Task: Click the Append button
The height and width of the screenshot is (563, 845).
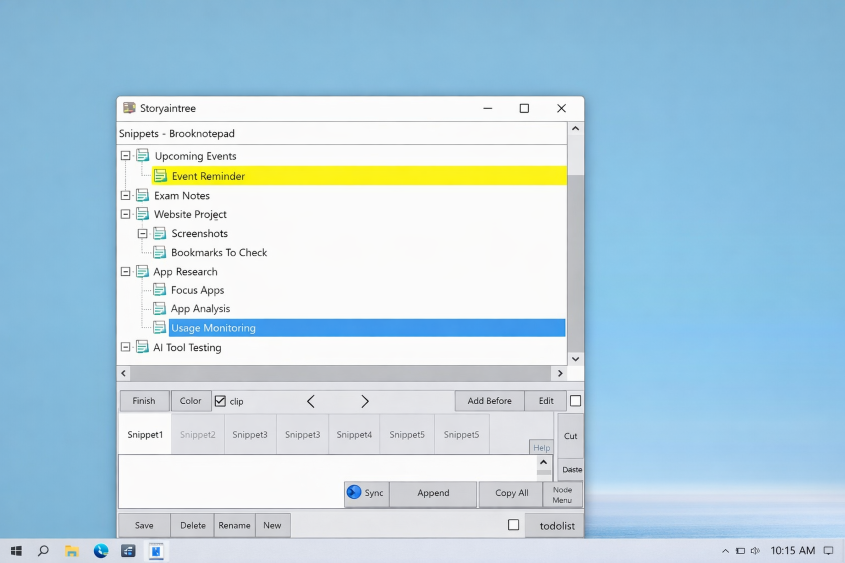Action: (x=433, y=493)
